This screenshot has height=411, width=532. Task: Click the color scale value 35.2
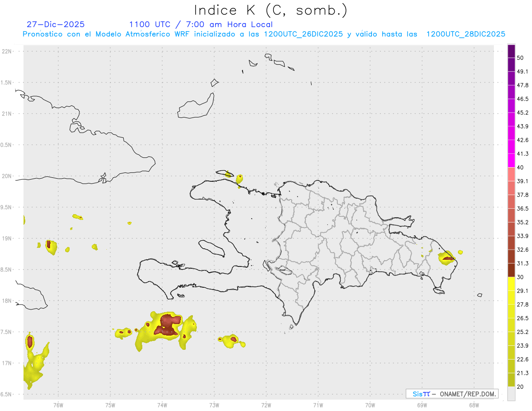point(523,222)
